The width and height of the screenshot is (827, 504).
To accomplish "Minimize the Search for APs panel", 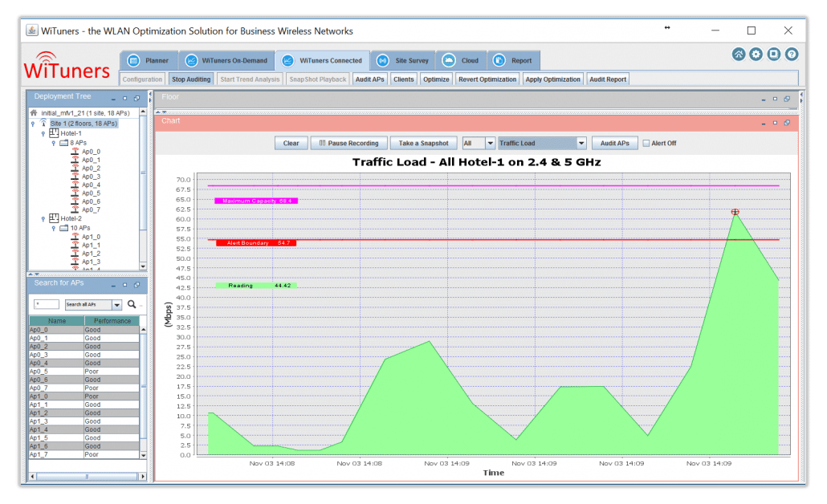I will tap(113, 285).
